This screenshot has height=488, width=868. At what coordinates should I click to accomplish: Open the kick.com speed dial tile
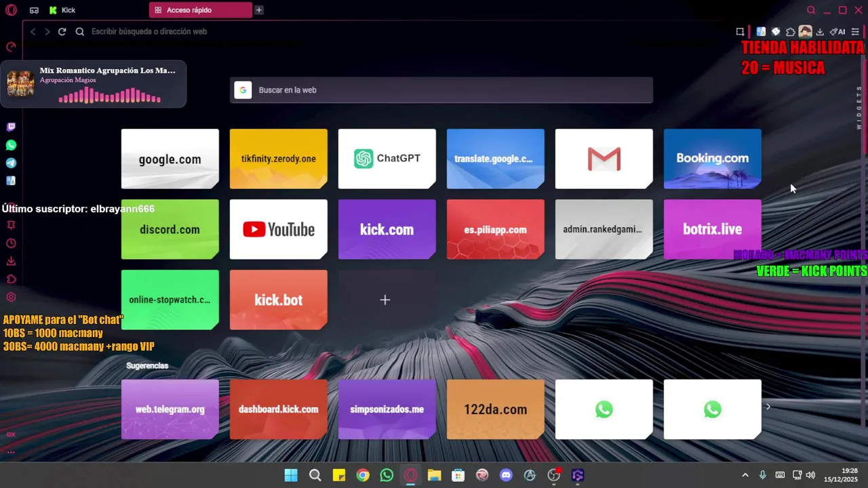[x=387, y=229]
